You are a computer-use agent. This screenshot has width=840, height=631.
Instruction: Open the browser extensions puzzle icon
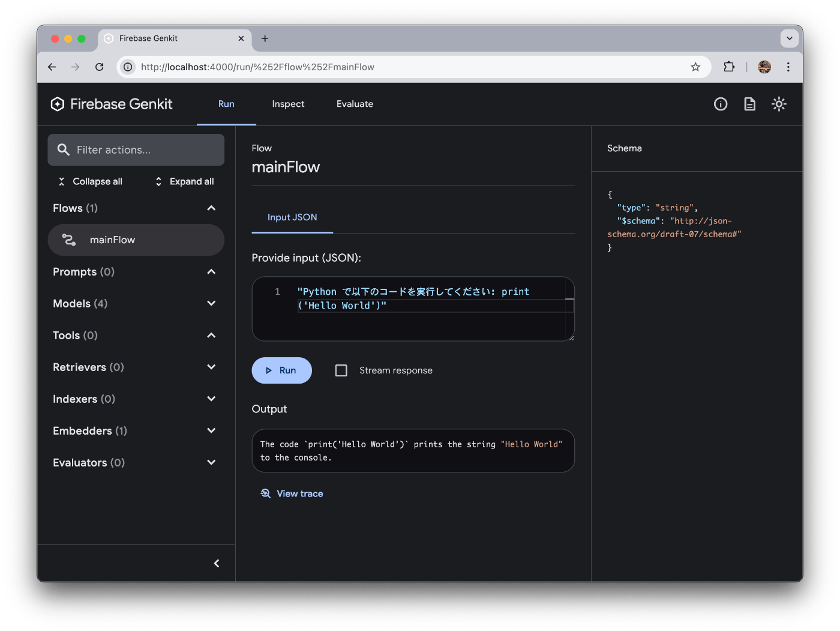point(729,67)
